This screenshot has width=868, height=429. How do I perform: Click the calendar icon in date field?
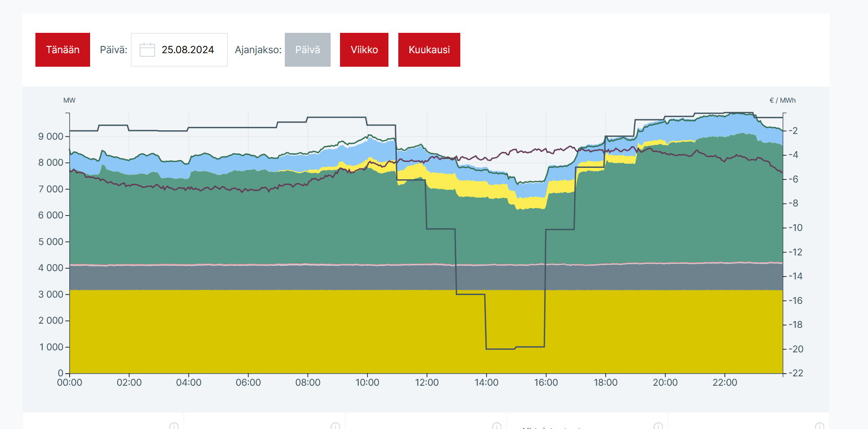147,50
